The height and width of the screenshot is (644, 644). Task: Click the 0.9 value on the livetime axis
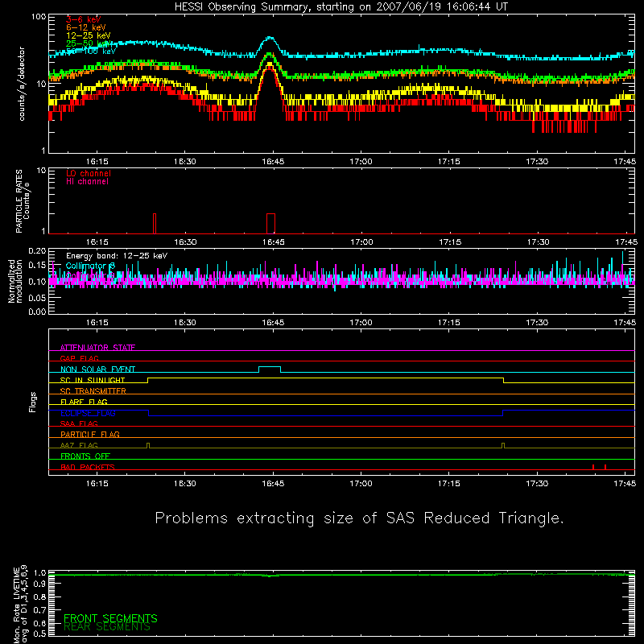click(x=39, y=584)
